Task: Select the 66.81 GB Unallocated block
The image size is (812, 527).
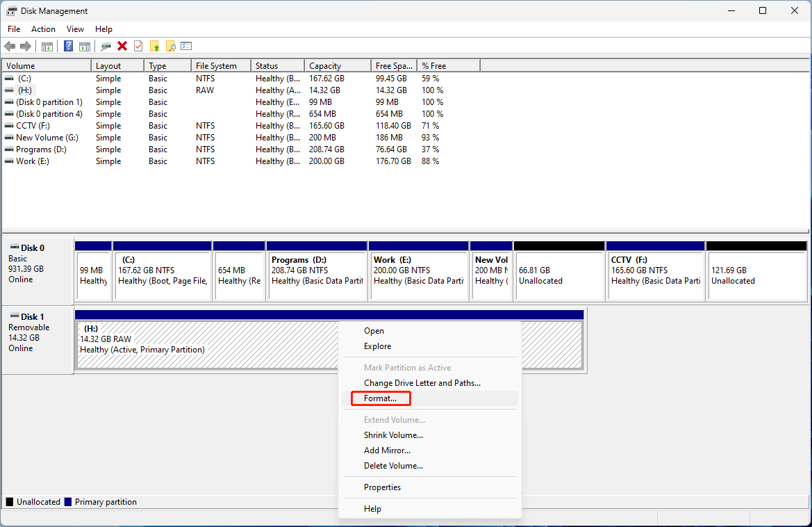Action: click(x=559, y=271)
